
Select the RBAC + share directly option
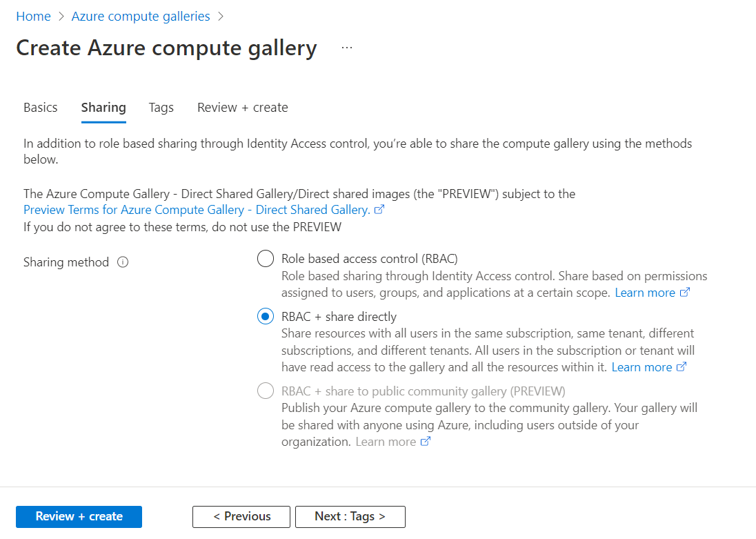(266, 316)
